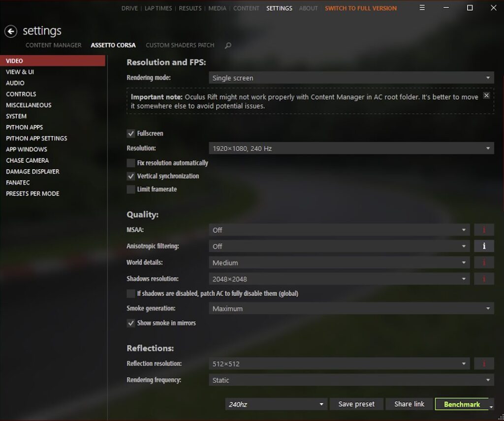This screenshot has width=504, height=421.
Task: Switch to Custom Shaders Patch subtab
Action: [180, 45]
